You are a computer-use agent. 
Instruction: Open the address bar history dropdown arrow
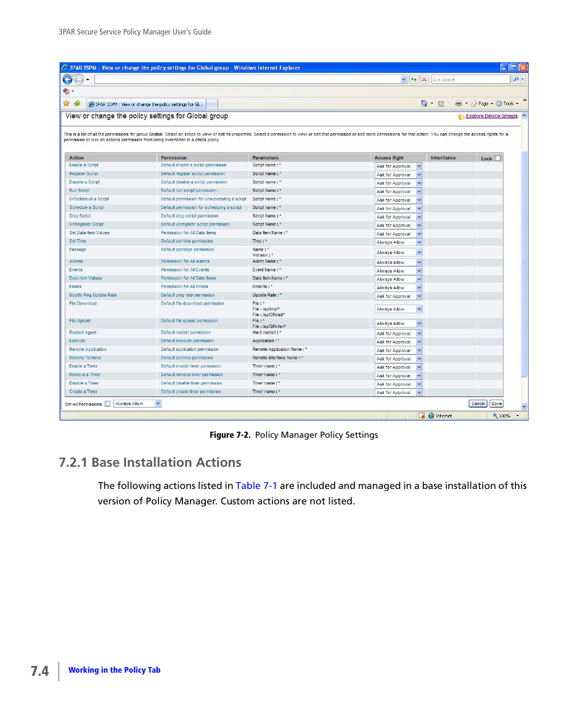(404, 80)
